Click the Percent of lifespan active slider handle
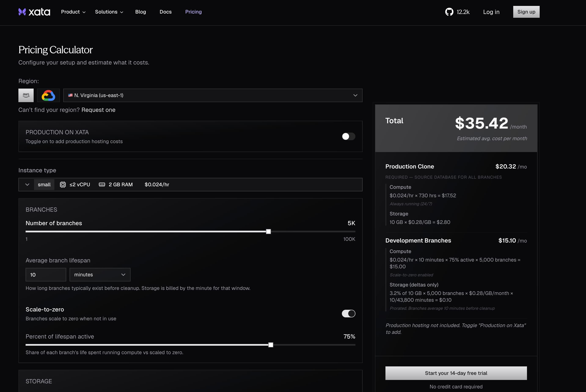Screen dimensions: 586x392 [x=271, y=345]
